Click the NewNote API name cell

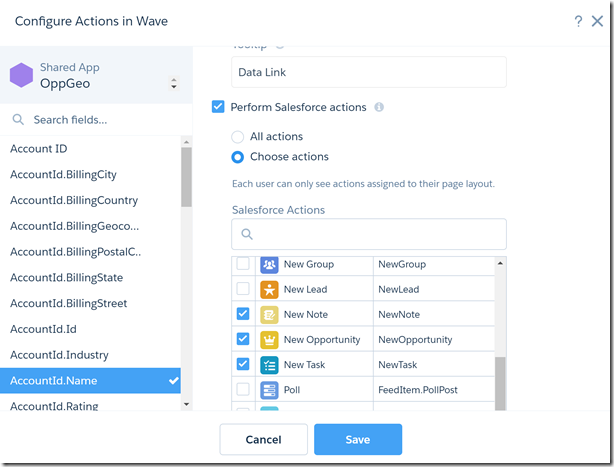click(x=434, y=314)
